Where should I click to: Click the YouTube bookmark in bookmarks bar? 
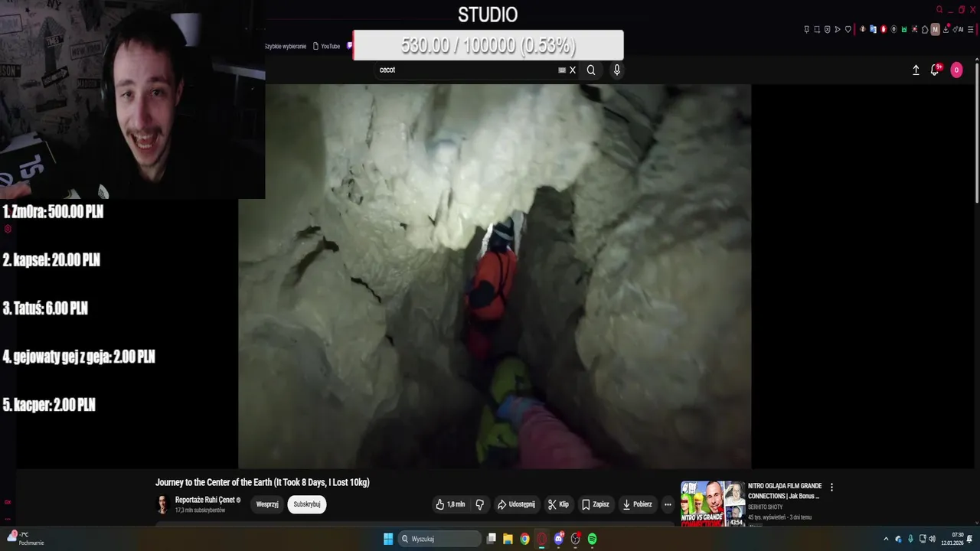coord(327,46)
